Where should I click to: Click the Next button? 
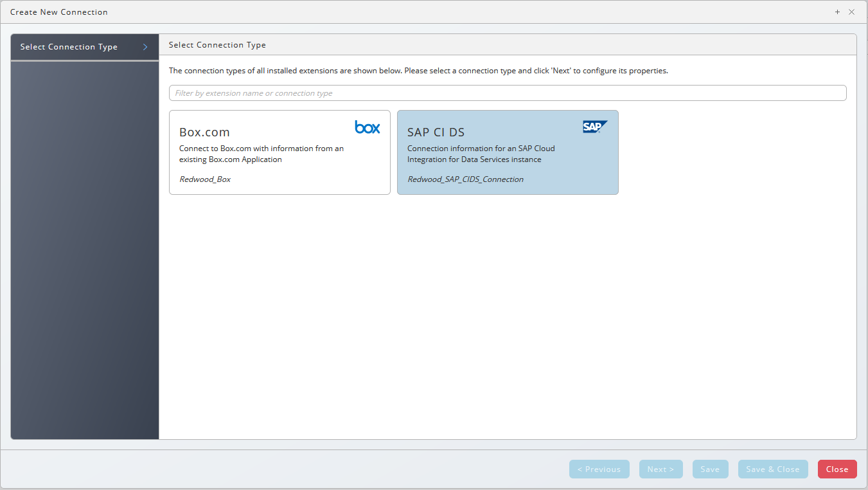coord(661,469)
